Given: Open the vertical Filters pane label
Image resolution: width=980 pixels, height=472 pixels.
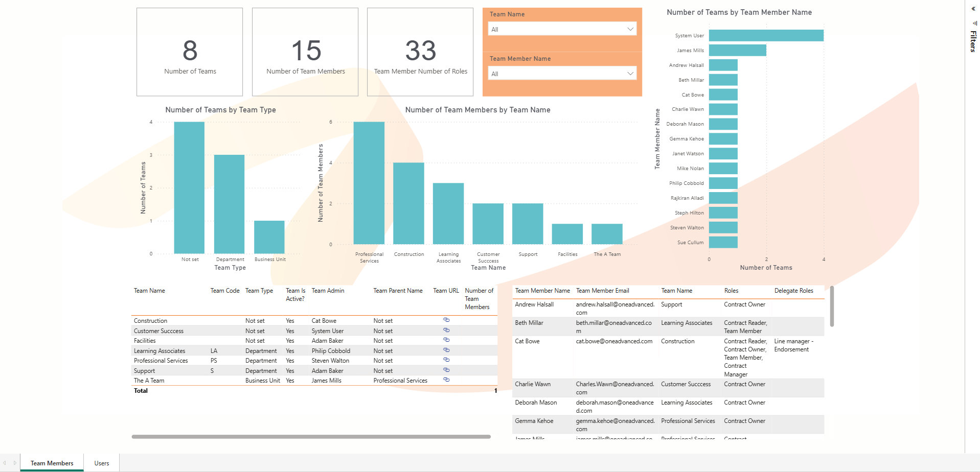Looking at the screenshot, I should [973, 41].
